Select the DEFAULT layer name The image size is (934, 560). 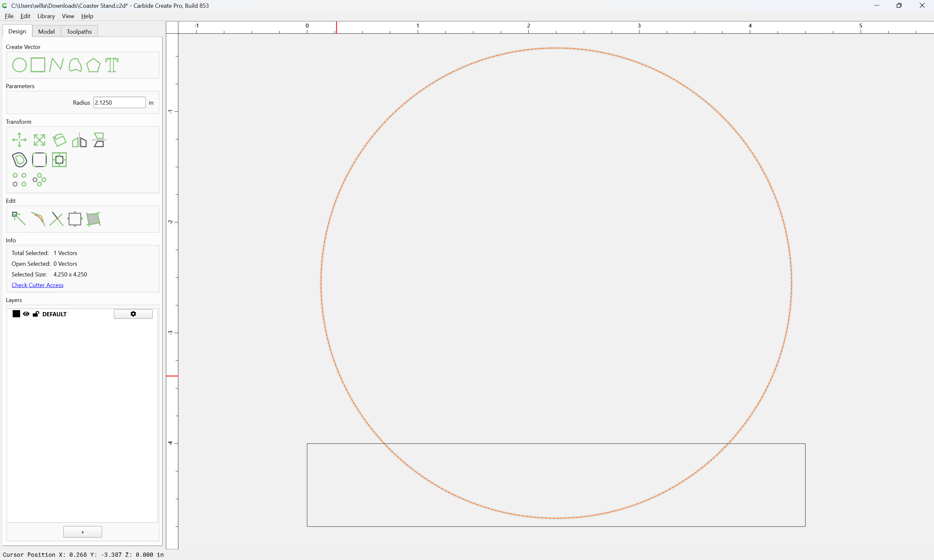tap(54, 314)
